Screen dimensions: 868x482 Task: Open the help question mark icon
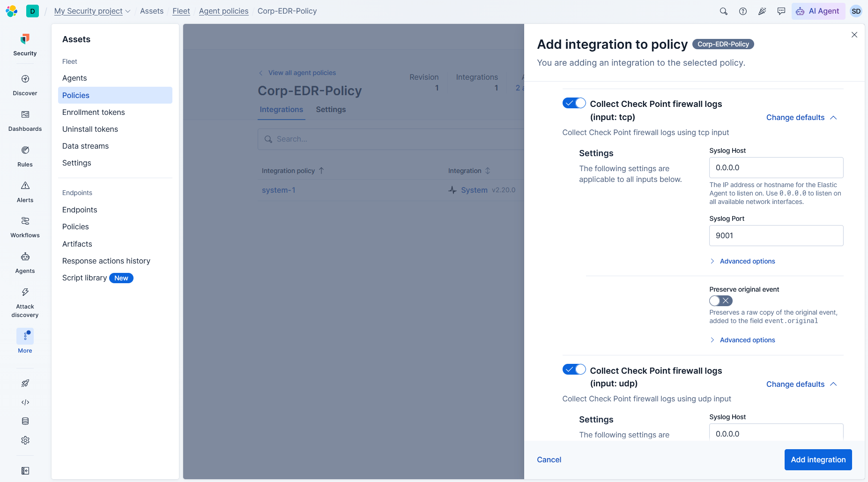coord(743,11)
